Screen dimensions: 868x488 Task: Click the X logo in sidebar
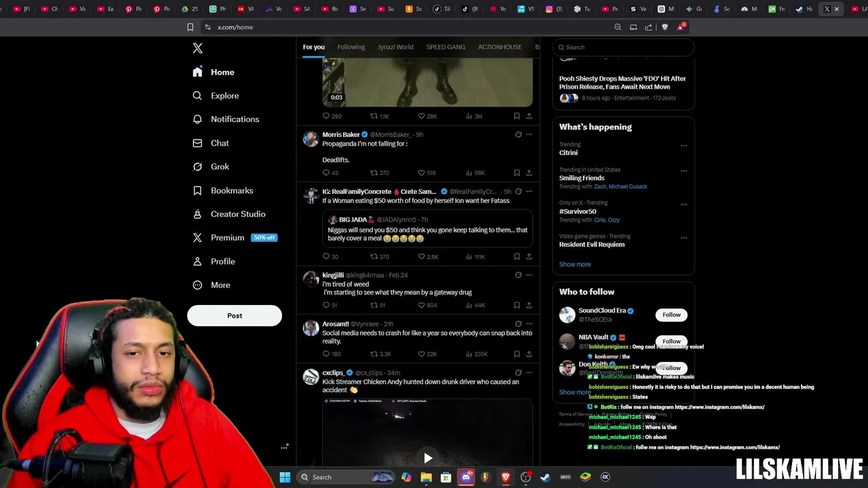pyautogui.click(x=197, y=48)
